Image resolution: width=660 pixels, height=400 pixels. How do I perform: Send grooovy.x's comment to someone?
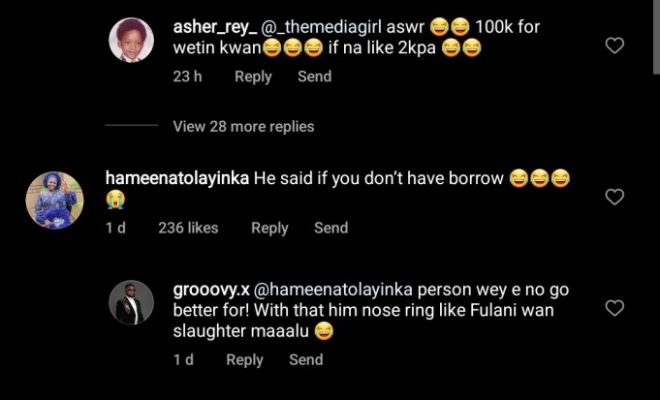(x=306, y=360)
